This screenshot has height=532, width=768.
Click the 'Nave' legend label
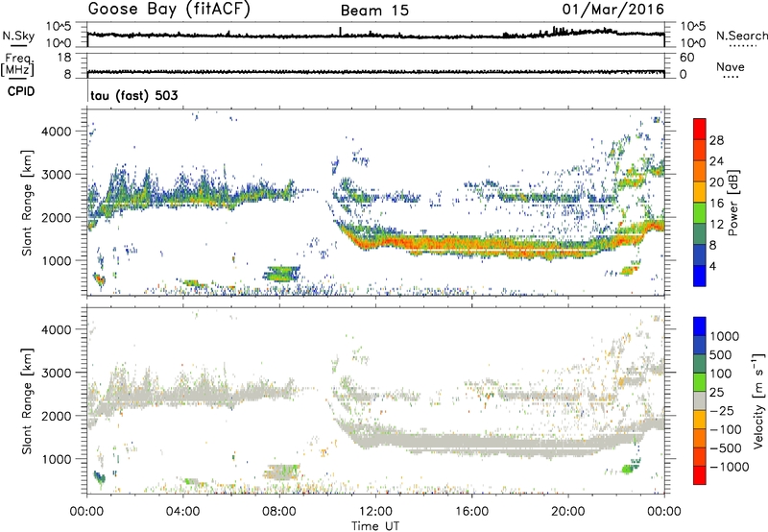pyautogui.click(x=730, y=66)
